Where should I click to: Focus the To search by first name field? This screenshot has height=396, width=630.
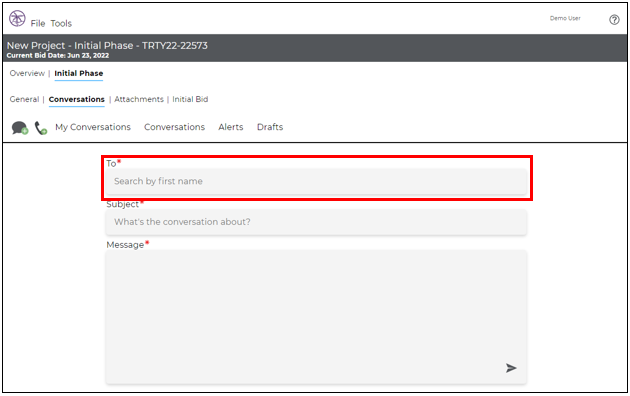pos(316,181)
